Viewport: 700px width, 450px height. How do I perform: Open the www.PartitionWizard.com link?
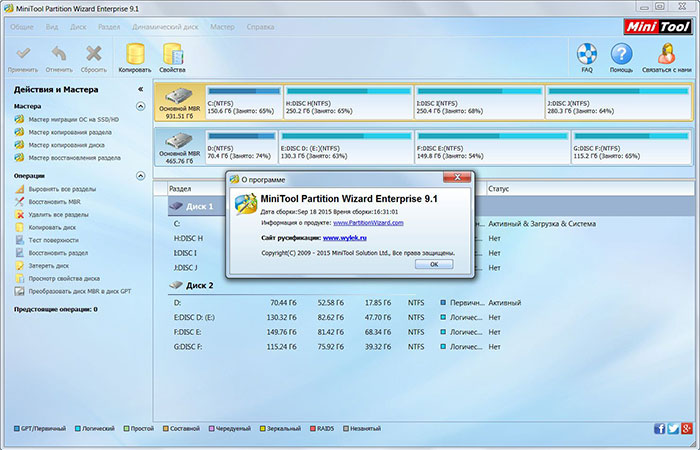click(x=368, y=223)
